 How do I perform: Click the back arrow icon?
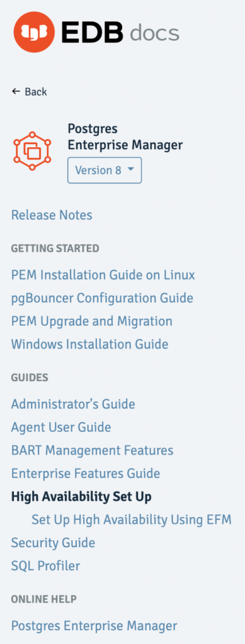pos(16,91)
